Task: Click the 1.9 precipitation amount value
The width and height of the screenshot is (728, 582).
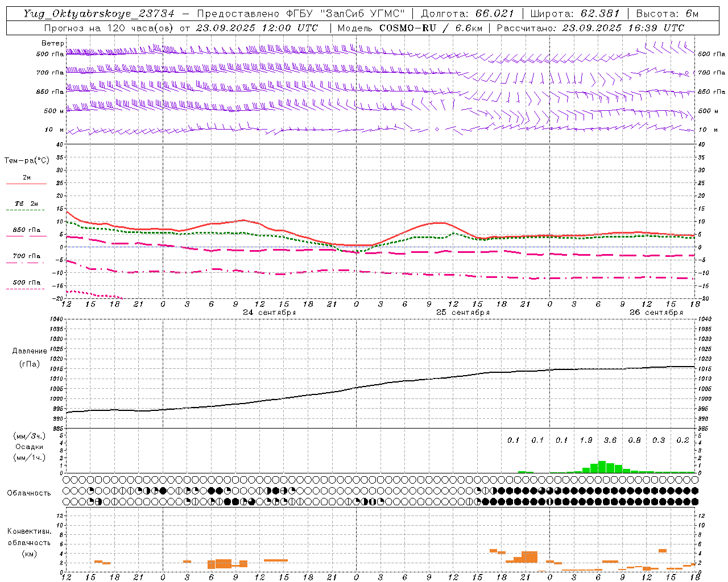Action: (x=586, y=440)
